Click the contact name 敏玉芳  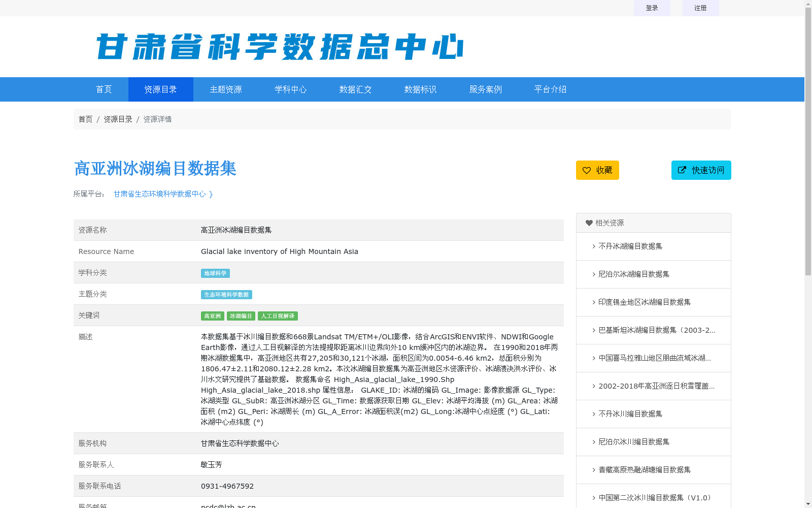point(212,465)
